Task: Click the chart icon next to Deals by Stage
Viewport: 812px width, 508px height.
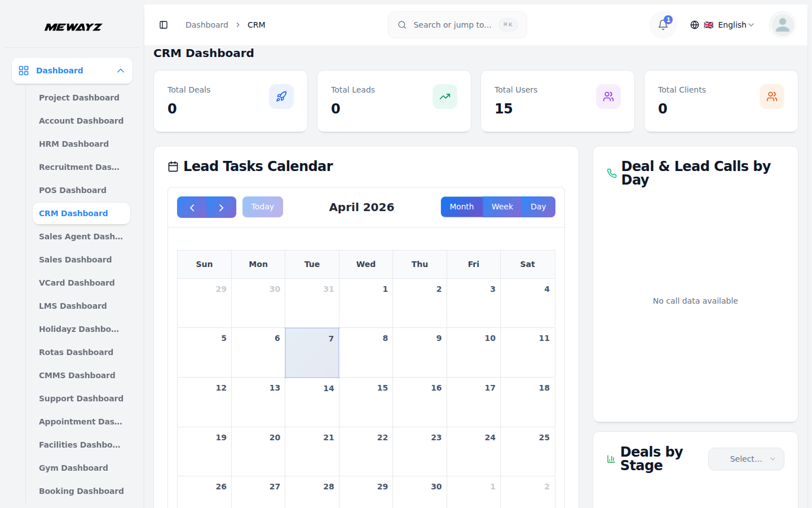Action: pyautogui.click(x=611, y=459)
